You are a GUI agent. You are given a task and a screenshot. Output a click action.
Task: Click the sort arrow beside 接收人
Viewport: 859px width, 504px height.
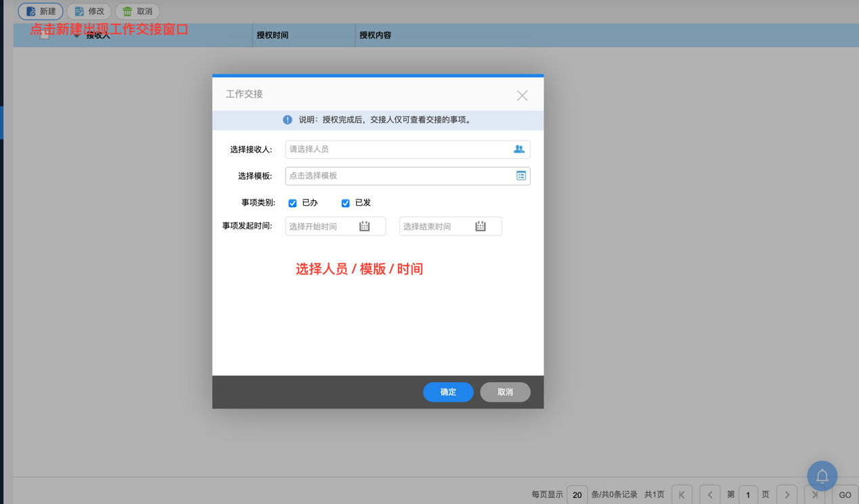click(75, 34)
